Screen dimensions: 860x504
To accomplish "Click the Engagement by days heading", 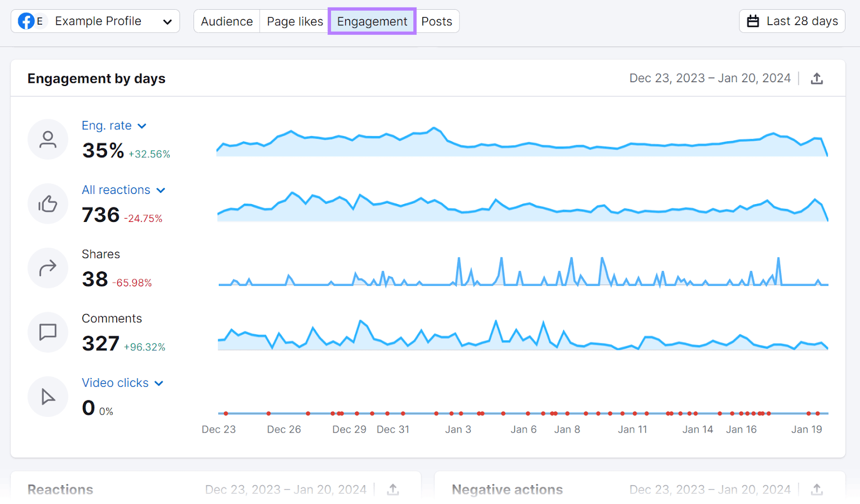I will (x=96, y=78).
